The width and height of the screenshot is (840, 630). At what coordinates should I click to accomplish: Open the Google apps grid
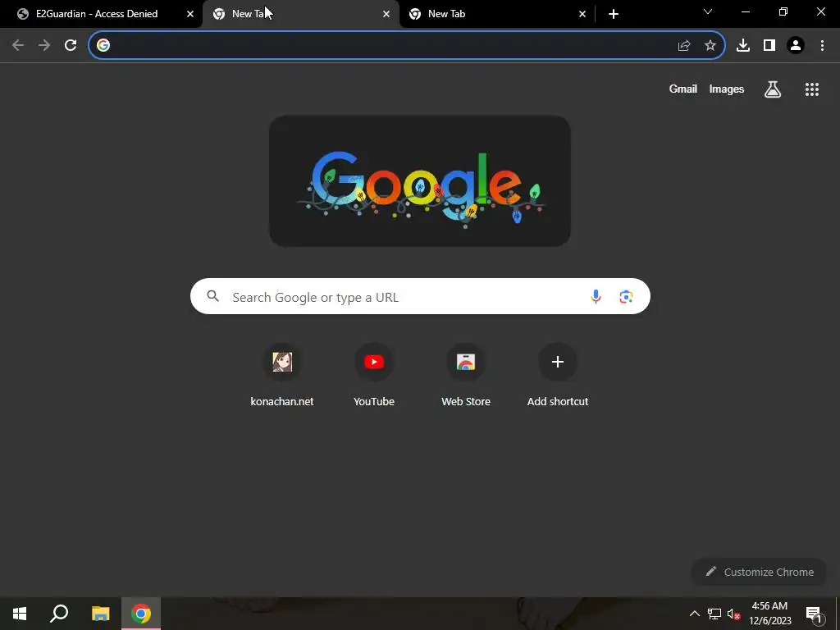[x=812, y=89]
